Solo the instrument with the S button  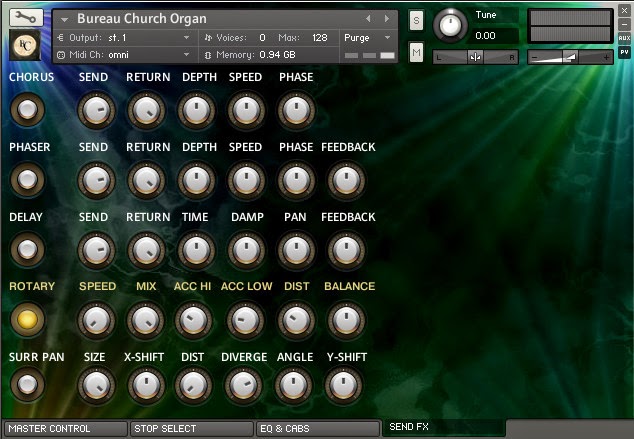(416, 20)
